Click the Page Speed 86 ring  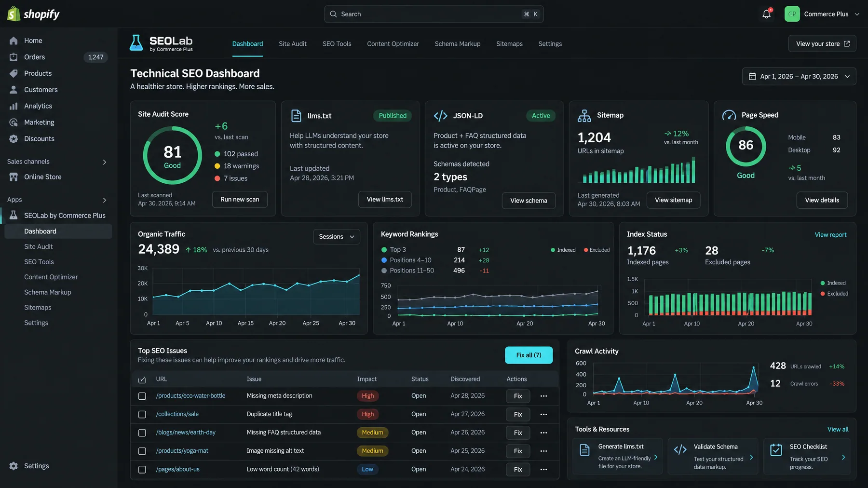click(746, 146)
